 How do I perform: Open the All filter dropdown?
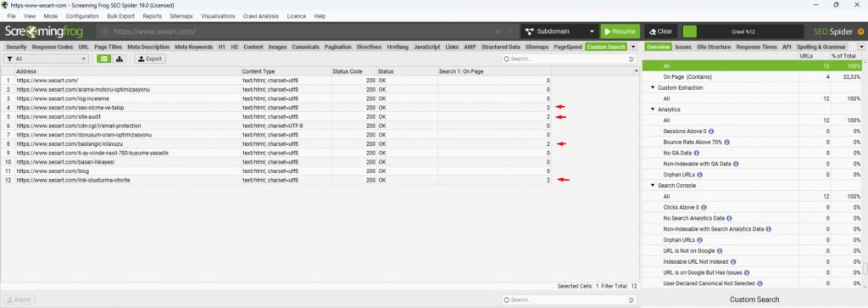point(46,59)
